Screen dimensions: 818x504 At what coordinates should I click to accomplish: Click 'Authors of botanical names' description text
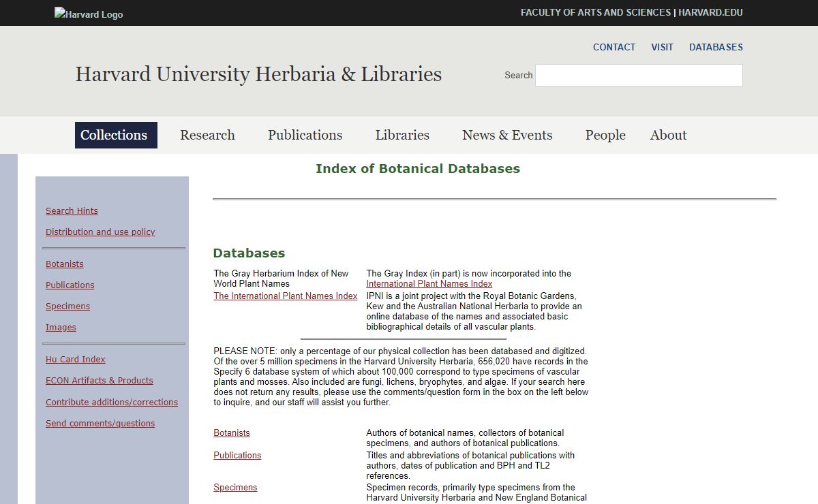click(465, 437)
